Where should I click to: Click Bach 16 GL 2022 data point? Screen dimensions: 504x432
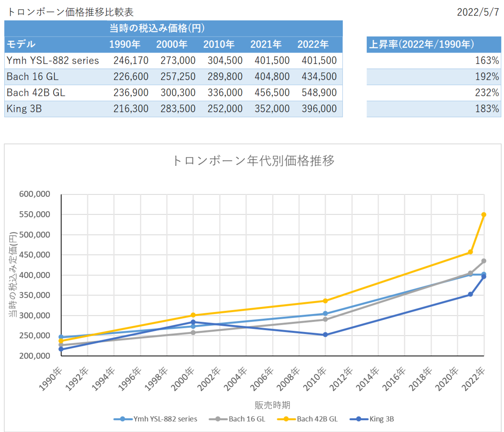coord(484,261)
